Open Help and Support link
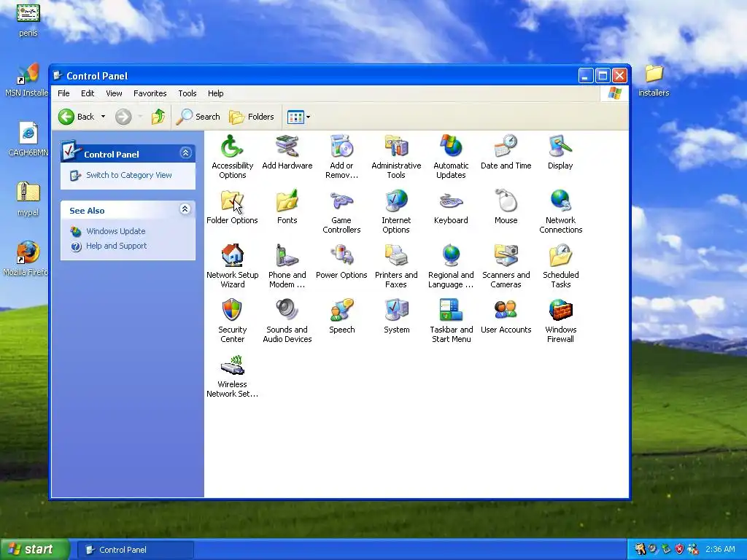 (116, 246)
